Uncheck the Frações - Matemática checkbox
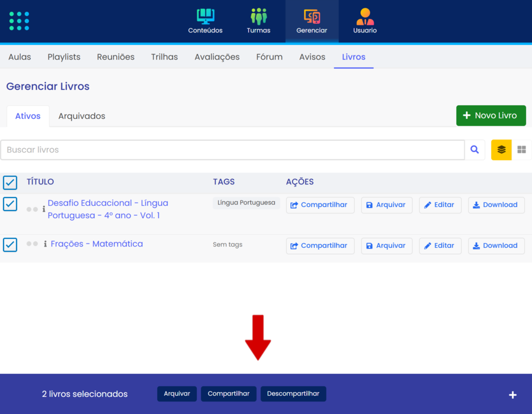The width and height of the screenshot is (532, 414). (x=10, y=244)
